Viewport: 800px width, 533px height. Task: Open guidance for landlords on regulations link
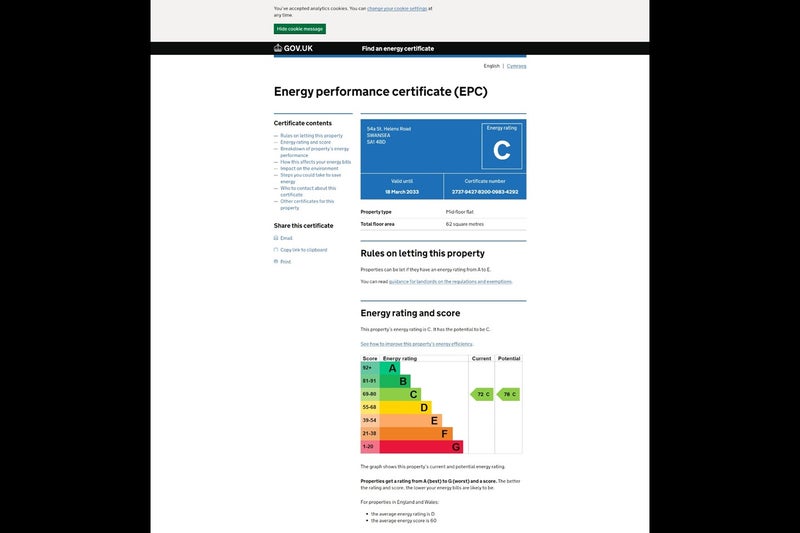450,282
